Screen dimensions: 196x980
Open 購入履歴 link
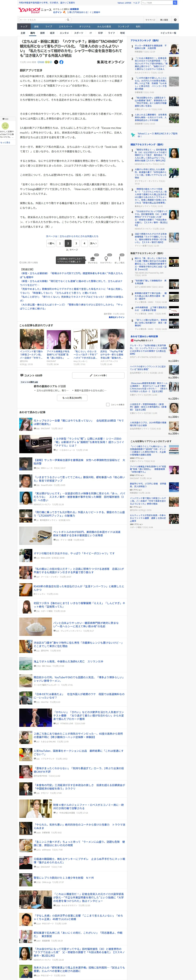(164, 20)
